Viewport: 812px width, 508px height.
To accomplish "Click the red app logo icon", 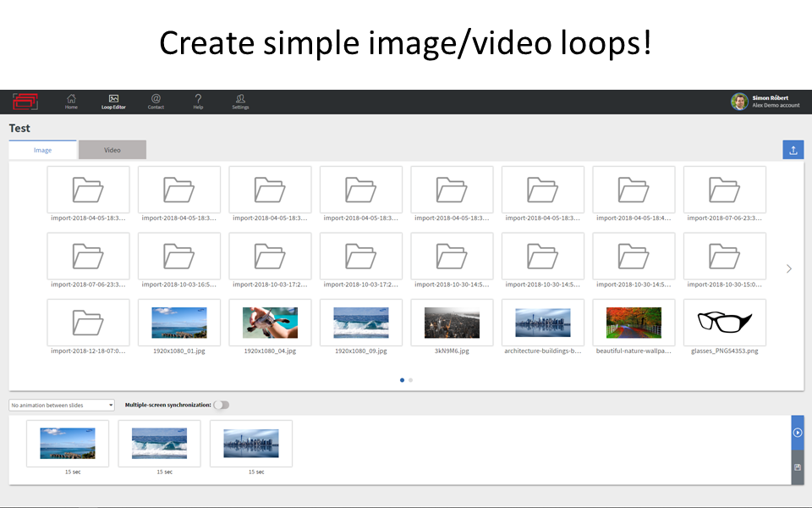I will coord(25,102).
